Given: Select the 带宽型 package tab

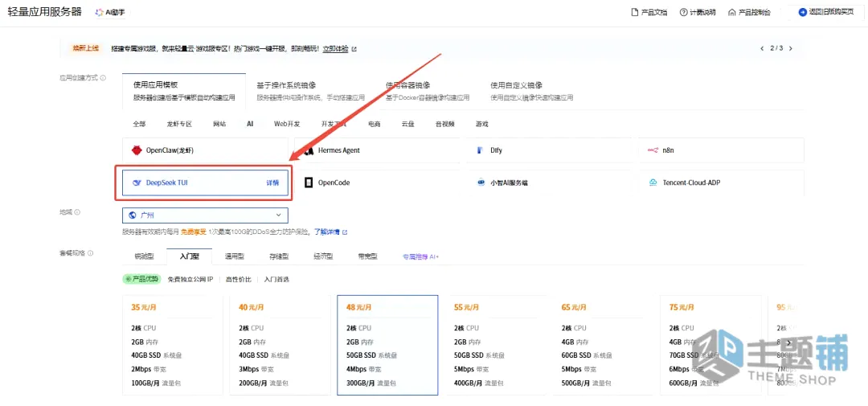Looking at the screenshot, I should tap(367, 257).
